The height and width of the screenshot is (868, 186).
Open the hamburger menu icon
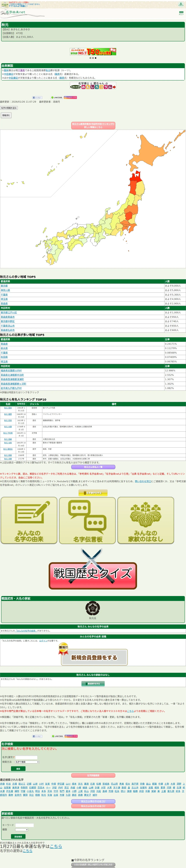[x=181, y=13]
